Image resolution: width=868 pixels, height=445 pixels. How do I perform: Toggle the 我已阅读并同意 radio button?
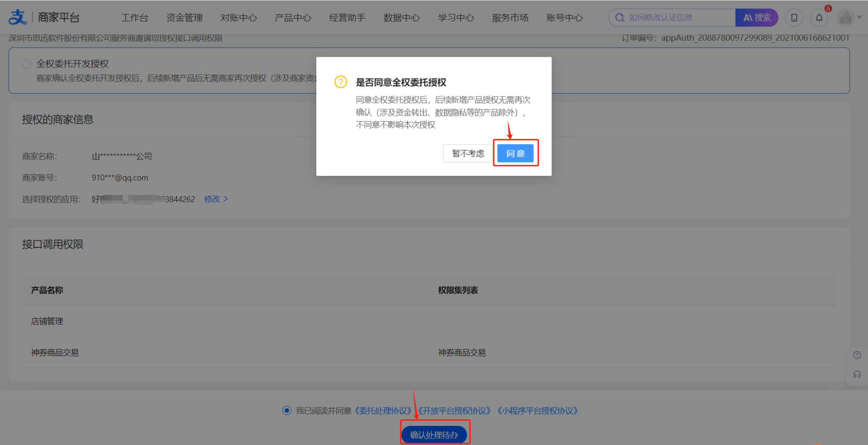pyautogui.click(x=287, y=410)
